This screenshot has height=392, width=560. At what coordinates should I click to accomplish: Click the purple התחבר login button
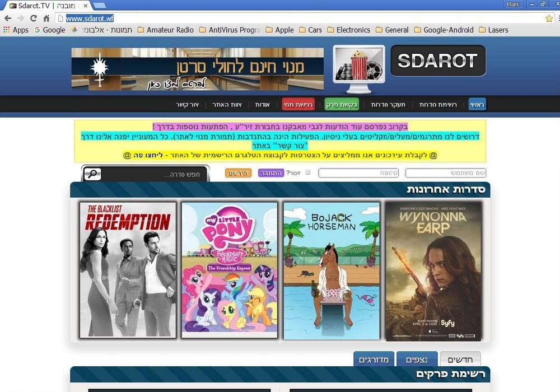[270, 173]
